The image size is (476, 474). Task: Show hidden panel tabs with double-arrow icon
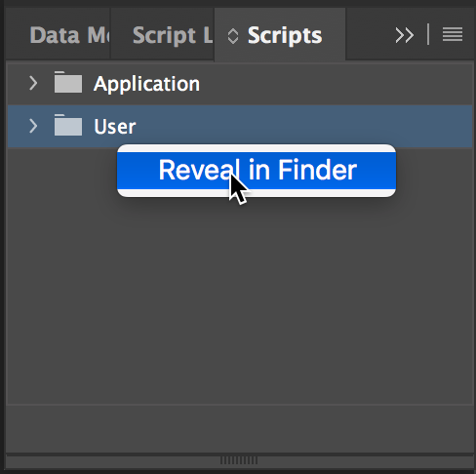pyautogui.click(x=405, y=35)
